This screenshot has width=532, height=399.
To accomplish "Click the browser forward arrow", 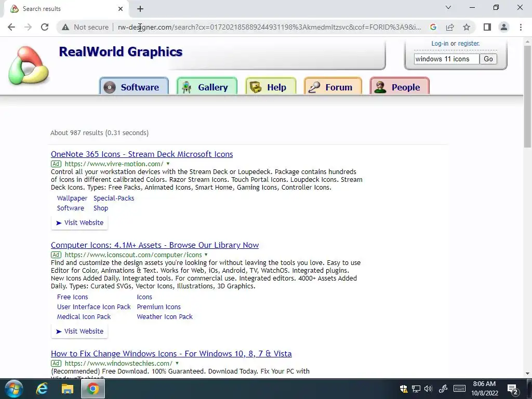I will [28, 27].
